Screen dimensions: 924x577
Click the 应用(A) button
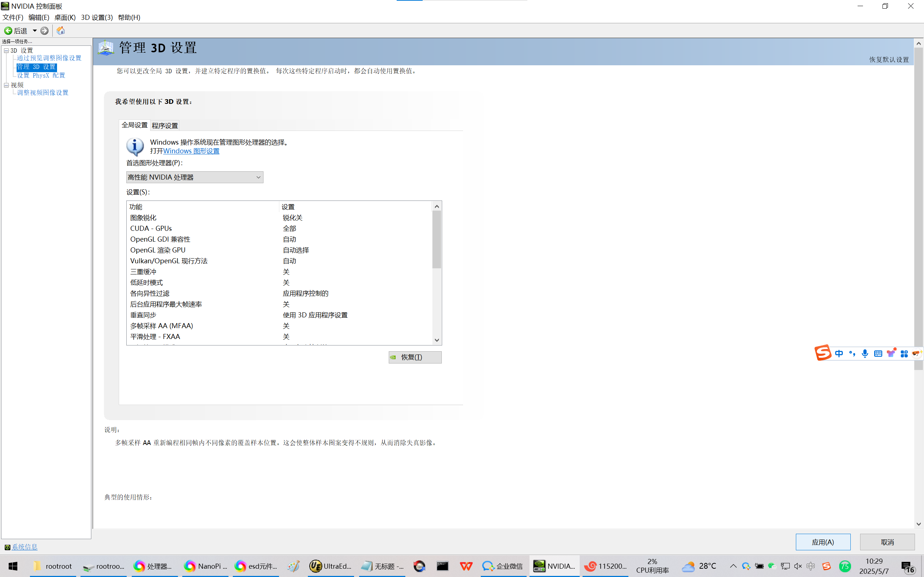(823, 542)
